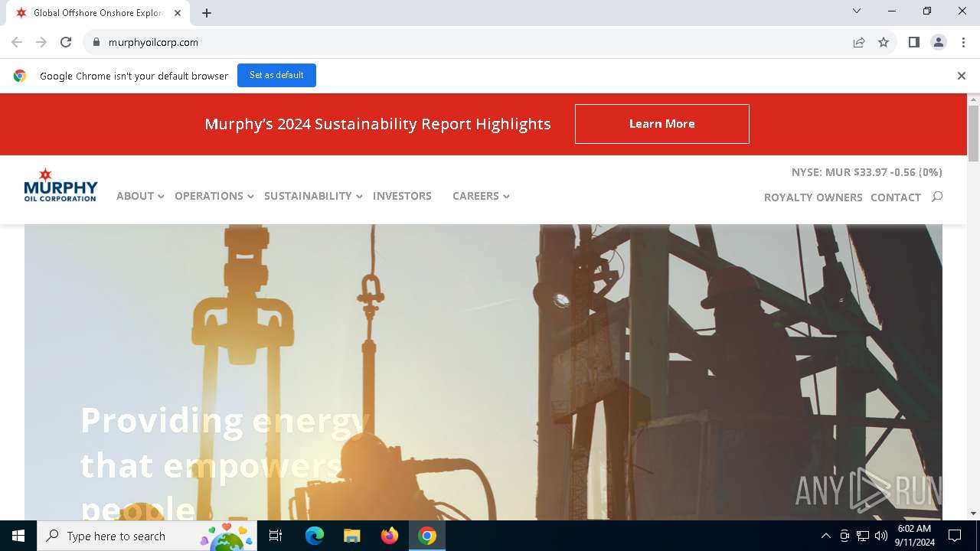Click scrollbar down arrow
This screenshot has width=980, height=551.
[x=973, y=514]
